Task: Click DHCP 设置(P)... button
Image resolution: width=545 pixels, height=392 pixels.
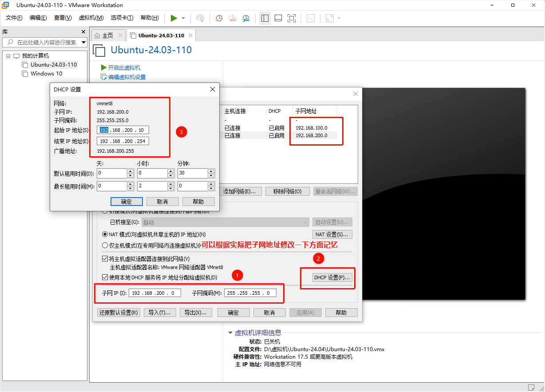Action: coord(332,277)
